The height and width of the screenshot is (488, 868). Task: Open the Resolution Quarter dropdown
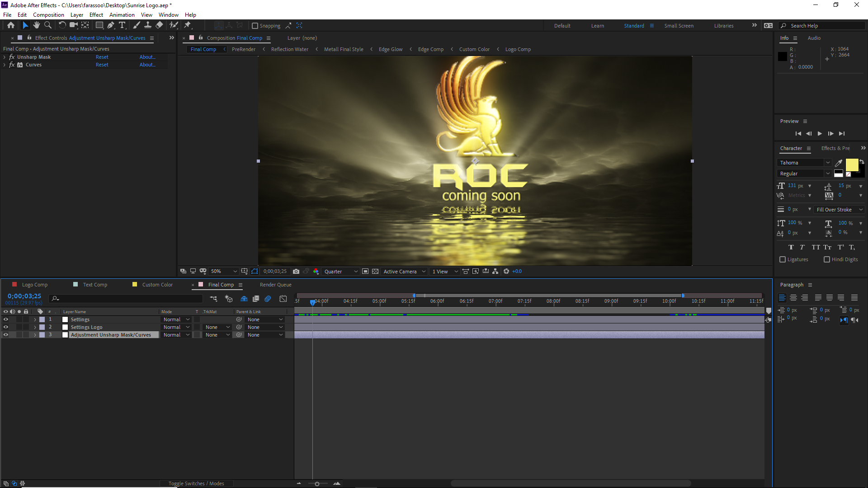point(339,271)
